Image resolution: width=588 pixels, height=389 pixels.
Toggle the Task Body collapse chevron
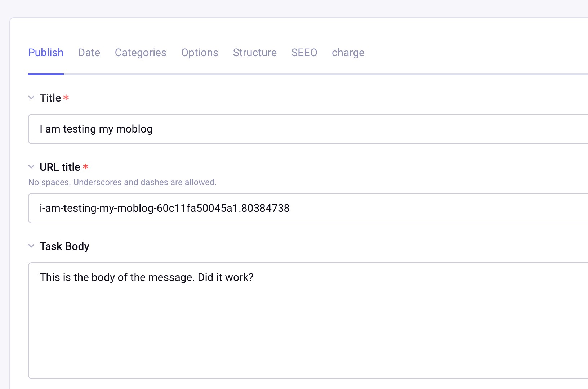[31, 246]
